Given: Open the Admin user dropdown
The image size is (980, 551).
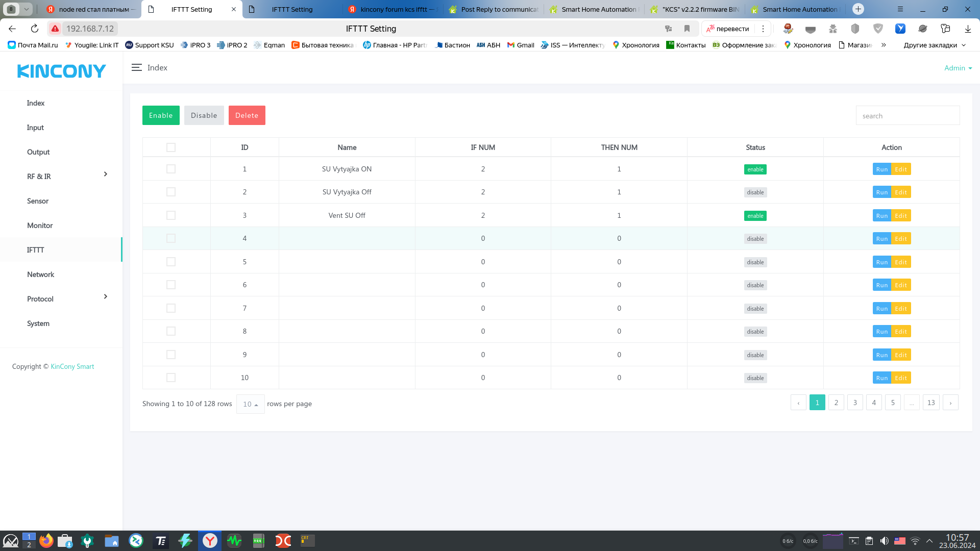Looking at the screenshot, I should click(958, 68).
